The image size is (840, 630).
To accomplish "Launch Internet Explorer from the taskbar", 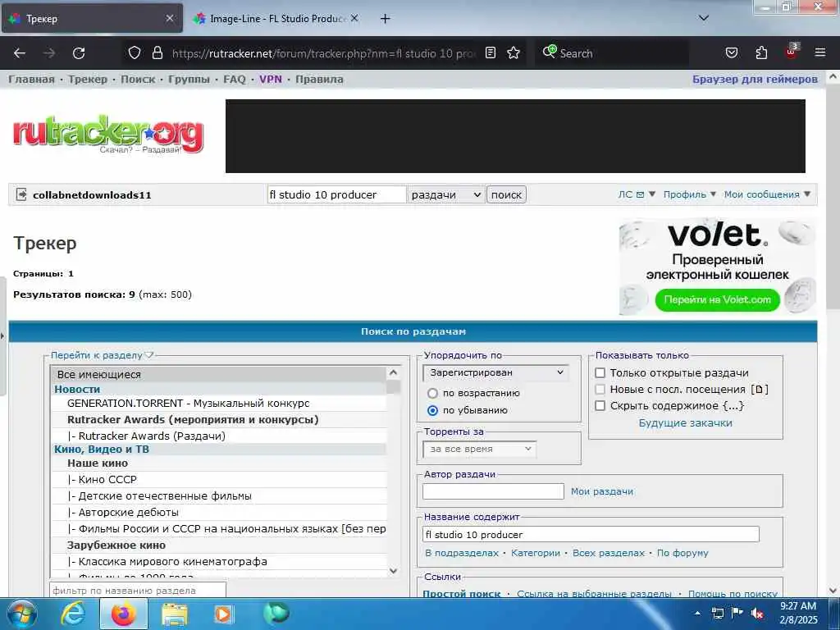I will [73, 614].
